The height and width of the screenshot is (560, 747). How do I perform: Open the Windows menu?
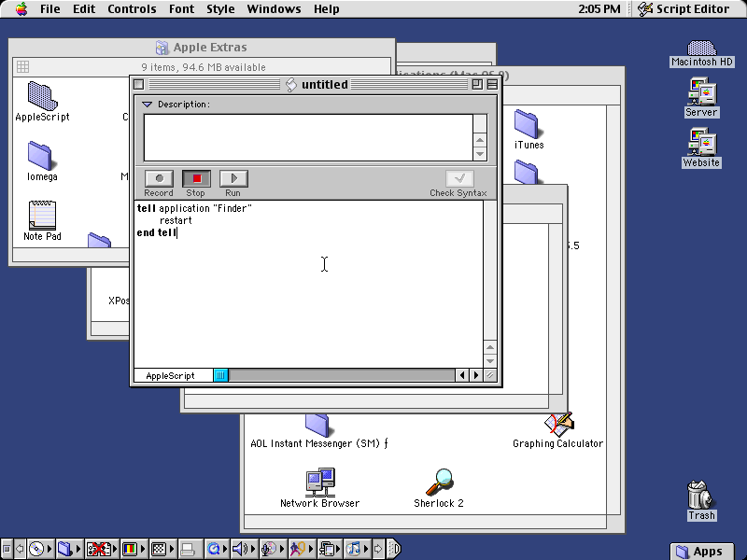click(274, 9)
